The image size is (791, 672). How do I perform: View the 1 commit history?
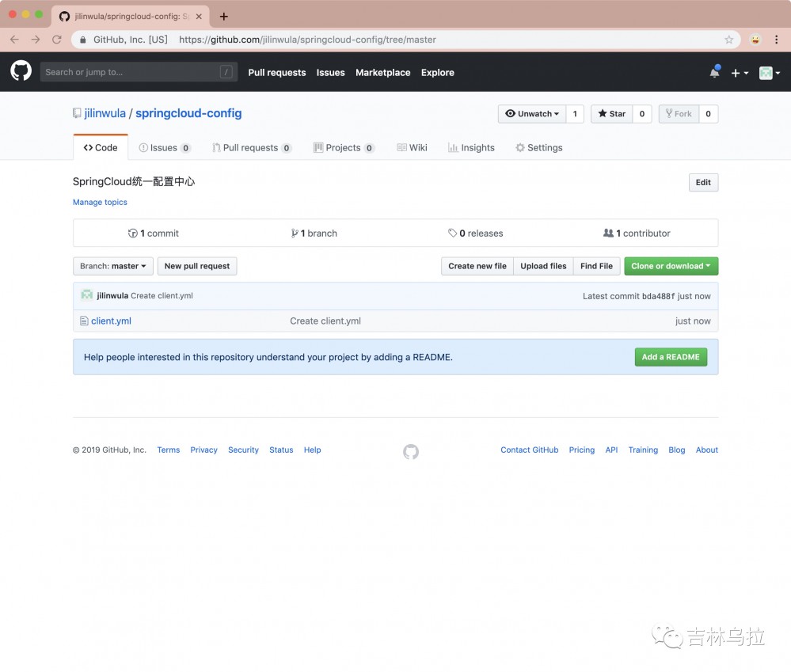tap(154, 233)
